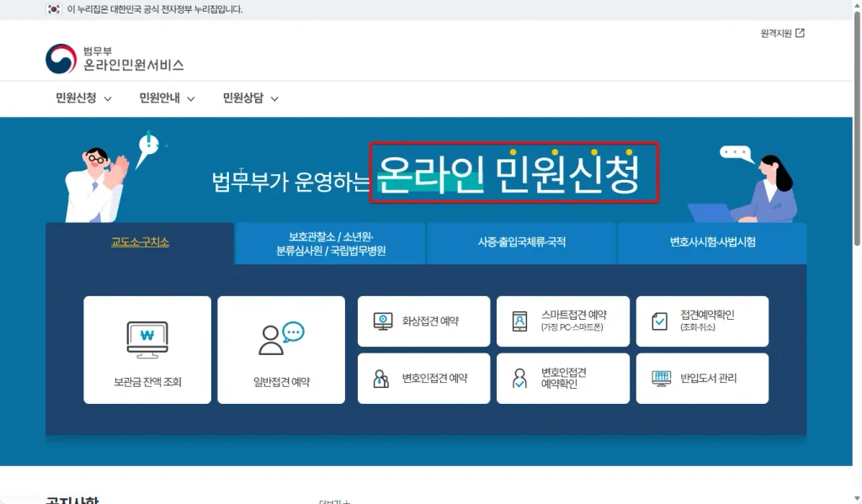Viewport: 862px width, 504px height.
Task: Click the 변호인접견 예약 text
Action: (435, 378)
